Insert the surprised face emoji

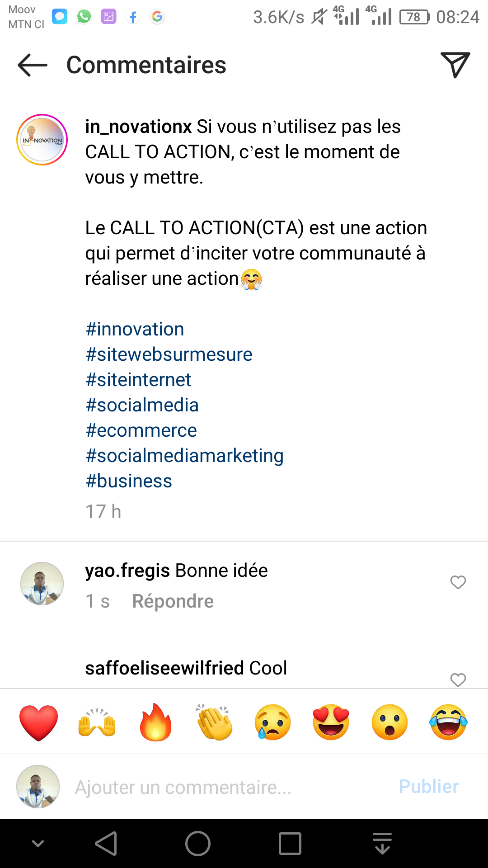click(x=389, y=722)
